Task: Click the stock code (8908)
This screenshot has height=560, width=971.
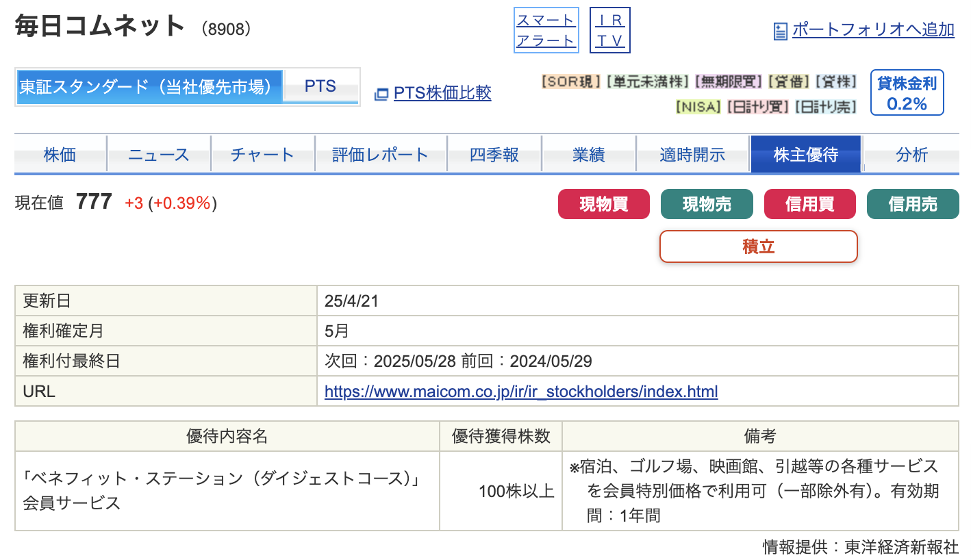Action: tap(227, 29)
